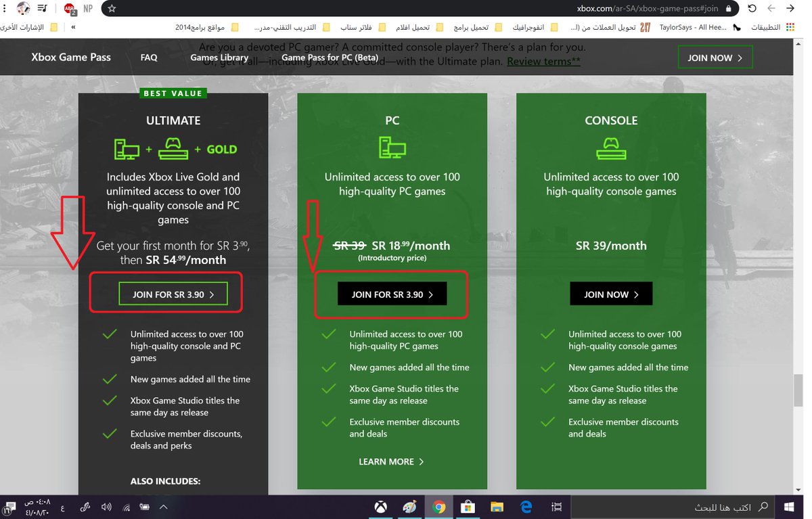Click the padlock site info icon
Image resolution: width=812 pixels, height=519 pixels.
(x=729, y=9)
